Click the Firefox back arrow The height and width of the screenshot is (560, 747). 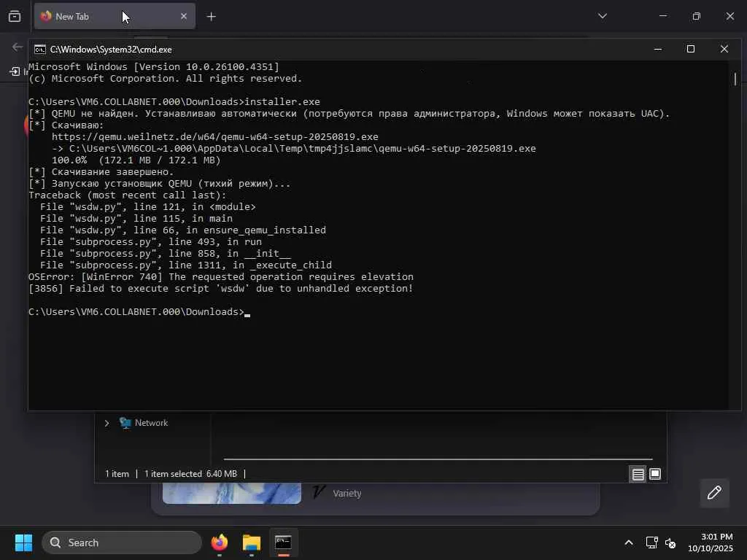tap(18, 47)
